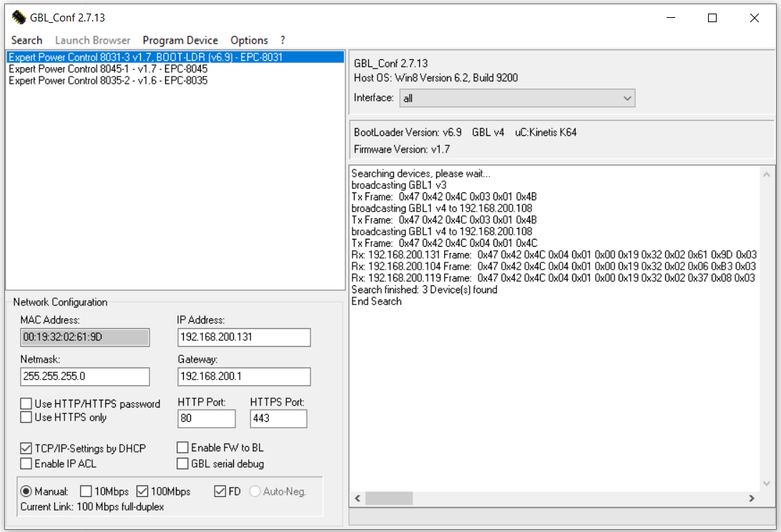Enable IP ACL checkbox
This screenshot has width=781, height=532.
coord(26,464)
